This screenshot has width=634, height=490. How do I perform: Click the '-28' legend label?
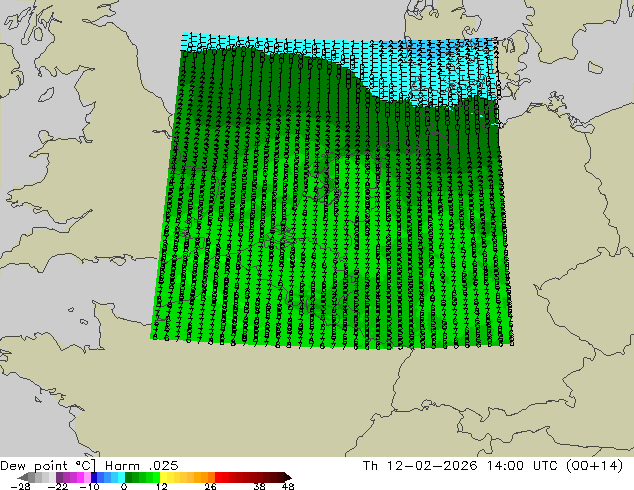click(20, 486)
